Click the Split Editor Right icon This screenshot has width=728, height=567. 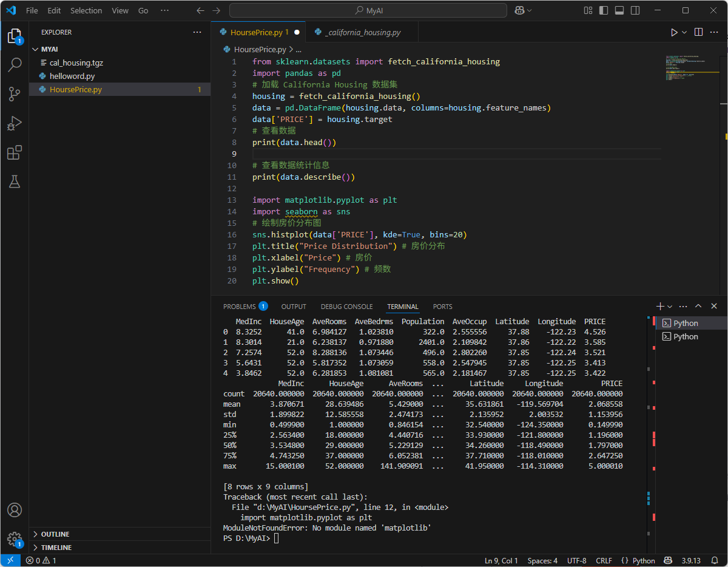pyautogui.click(x=698, y=32)
